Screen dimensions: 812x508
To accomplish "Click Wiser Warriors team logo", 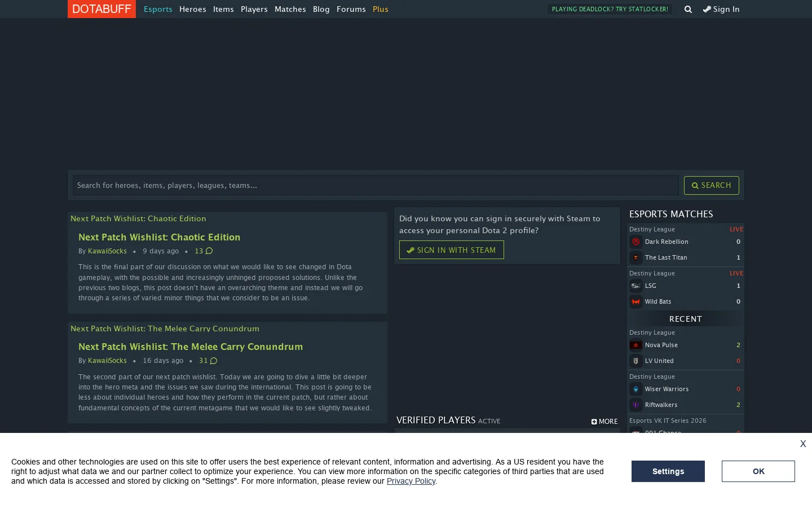I will tap(636, 389).
